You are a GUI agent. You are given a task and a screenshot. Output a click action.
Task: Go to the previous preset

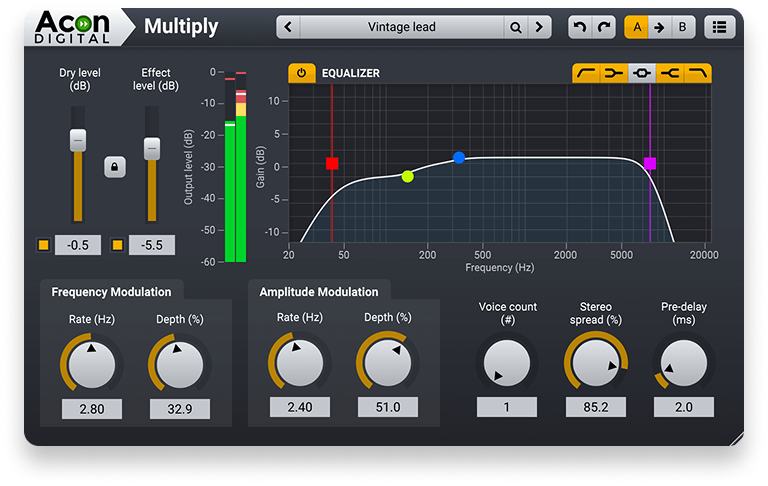288,27
